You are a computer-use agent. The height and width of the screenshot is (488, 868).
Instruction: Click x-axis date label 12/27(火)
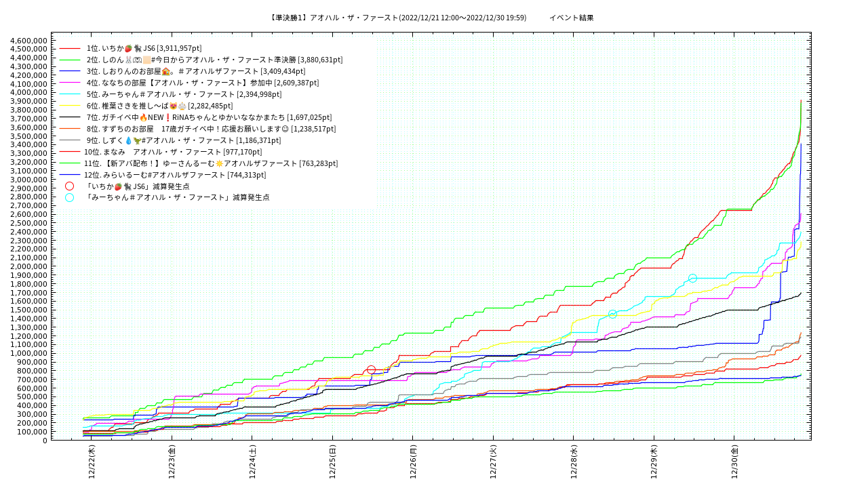coord(494,462)
